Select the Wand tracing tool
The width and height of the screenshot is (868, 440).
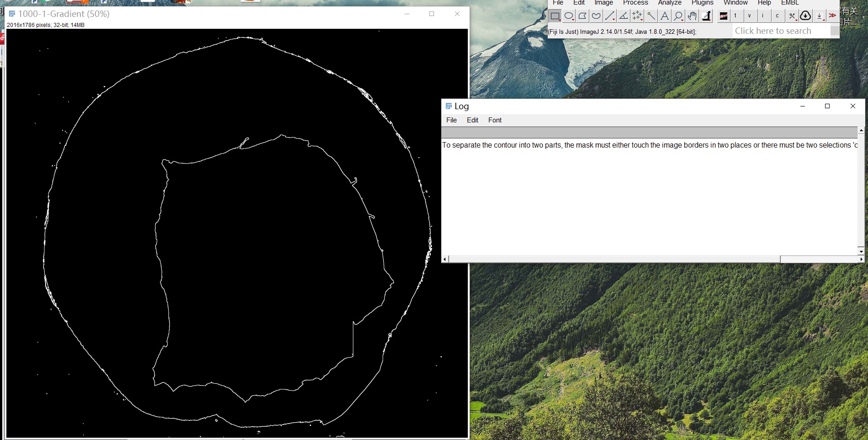(x=651, y=16)
